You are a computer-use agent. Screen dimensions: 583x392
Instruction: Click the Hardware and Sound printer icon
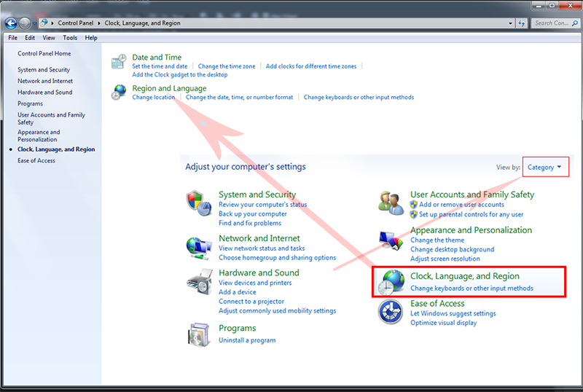(200, 282)
